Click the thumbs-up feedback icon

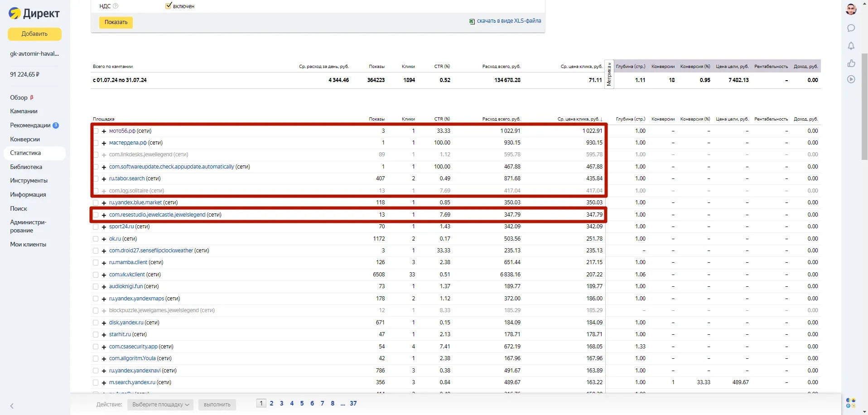[851, 63]
